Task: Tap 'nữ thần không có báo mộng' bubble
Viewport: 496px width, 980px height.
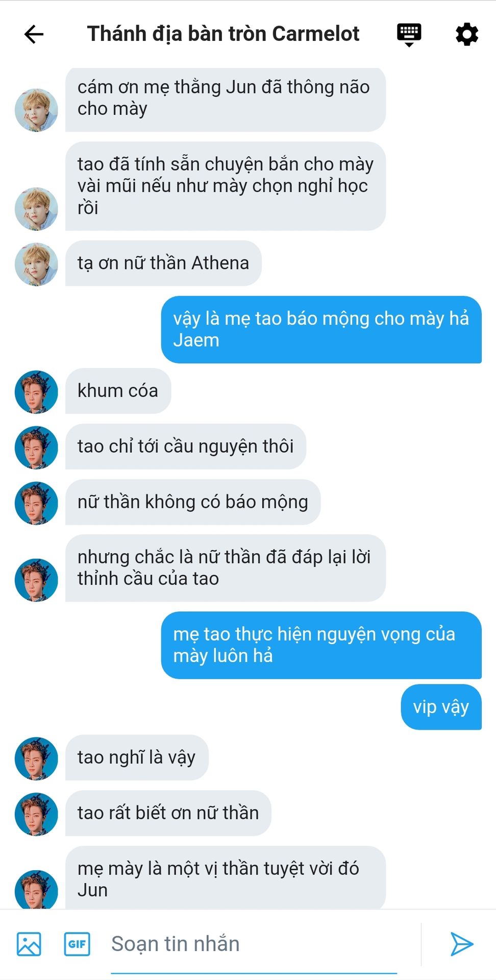Action: pyautogui.click(x=193, y=502)
